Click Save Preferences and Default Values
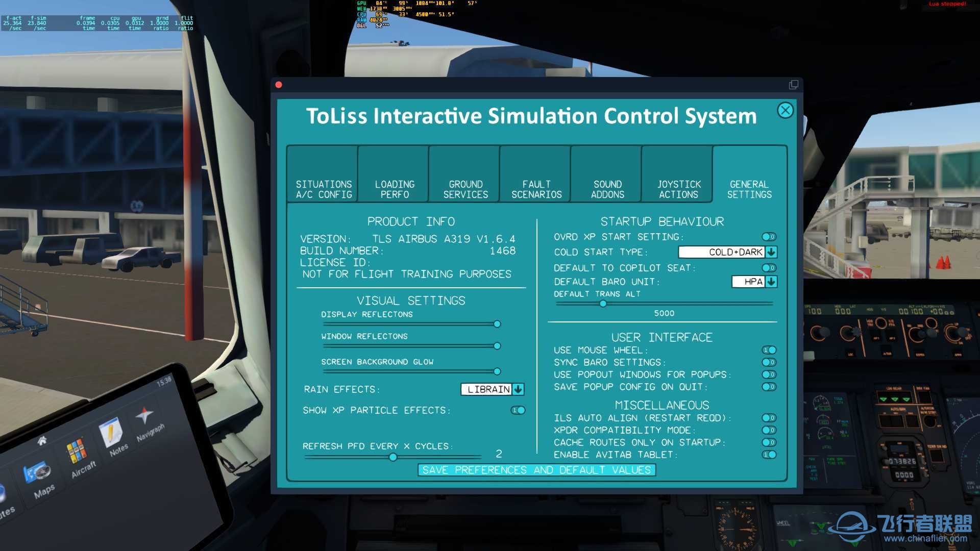Screen dimensions: 980x551 coord(536,470)
